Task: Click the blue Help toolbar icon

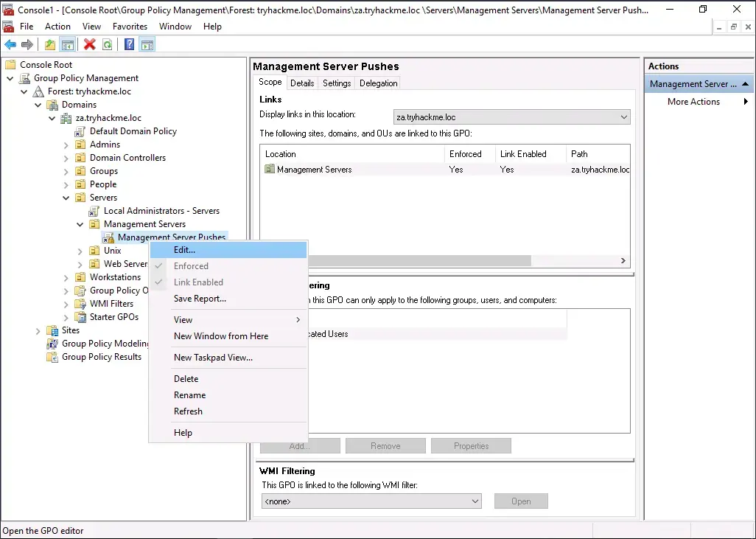Action: pos(129,45)
